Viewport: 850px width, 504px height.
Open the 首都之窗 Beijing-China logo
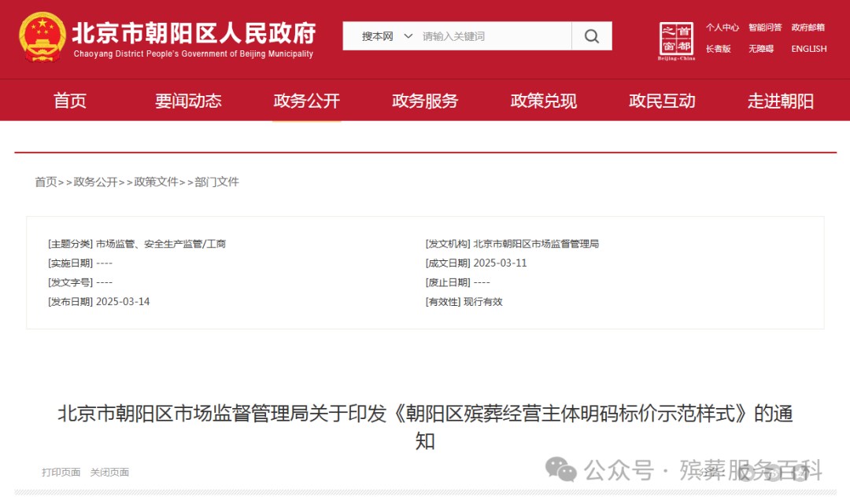tap(676, 39)
